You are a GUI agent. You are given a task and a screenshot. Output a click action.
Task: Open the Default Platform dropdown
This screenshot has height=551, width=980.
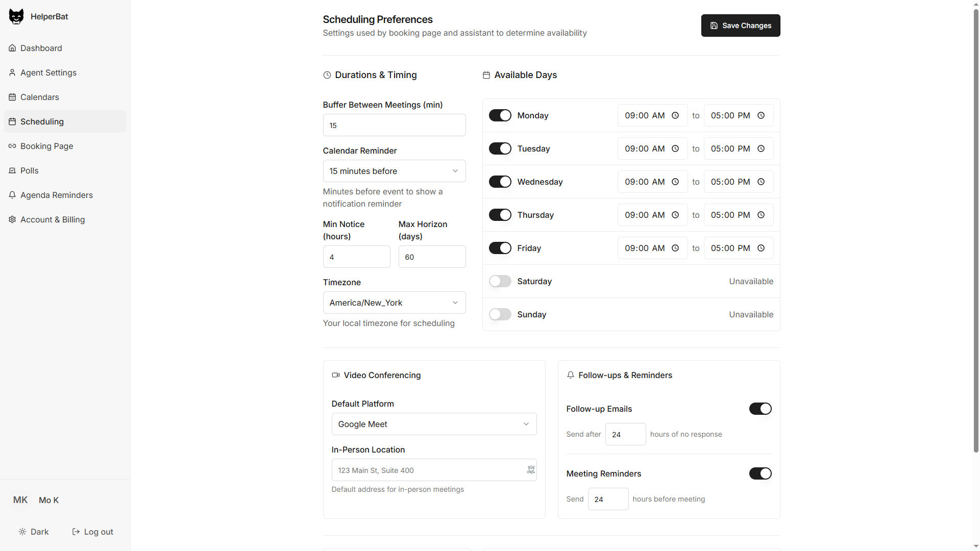[433, 424]
